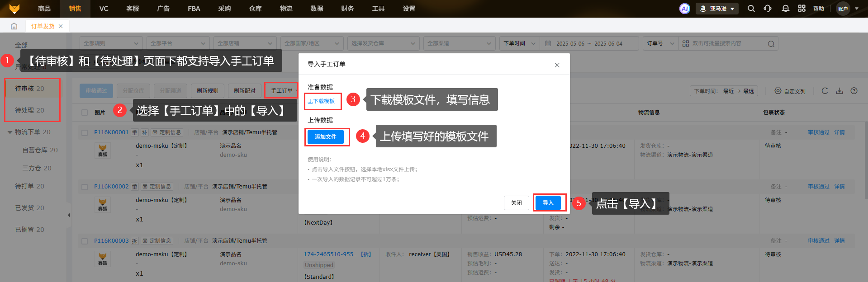Tick checkbox for order P116K00001
868x282 pixels.
coord(85,133)
